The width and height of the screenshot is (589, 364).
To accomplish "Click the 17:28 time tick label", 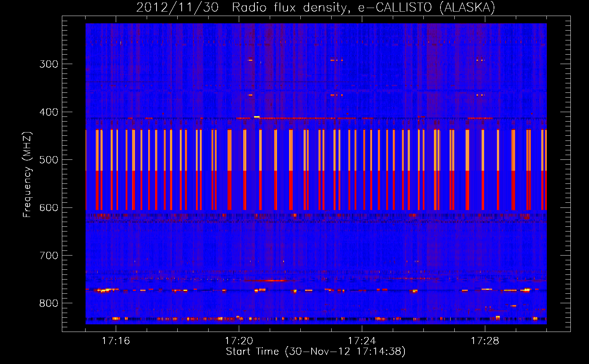I will point(485,341).
